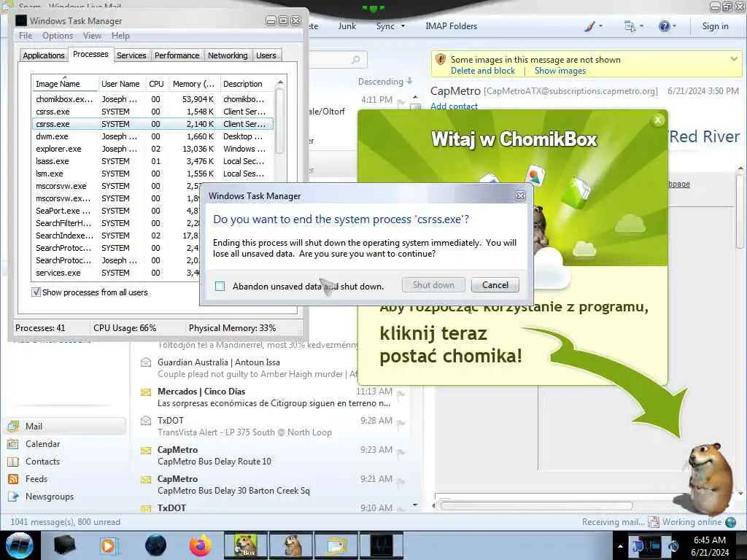The width and height of the screenshot is (747, 560).
Task: Click the ChomikBox hamster mascot character
Action: click(x=708, y=478)
